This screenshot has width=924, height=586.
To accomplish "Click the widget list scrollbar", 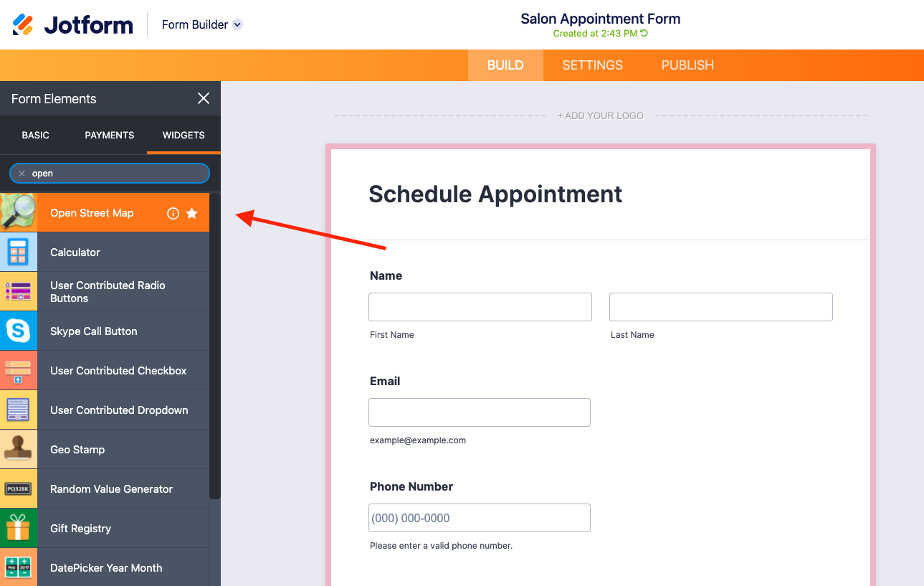I will (215, 344).
